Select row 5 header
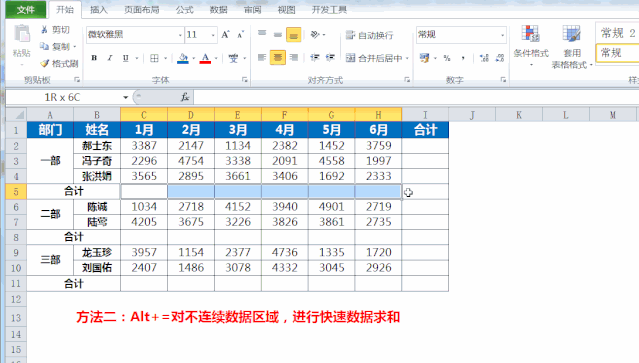Screen dimensions: 639x363 16,191
